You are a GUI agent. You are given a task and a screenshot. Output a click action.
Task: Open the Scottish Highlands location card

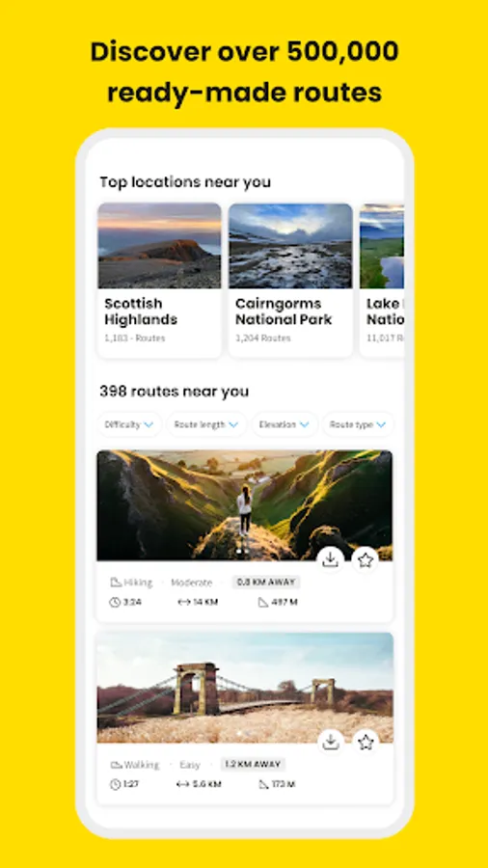click(159, 280)
